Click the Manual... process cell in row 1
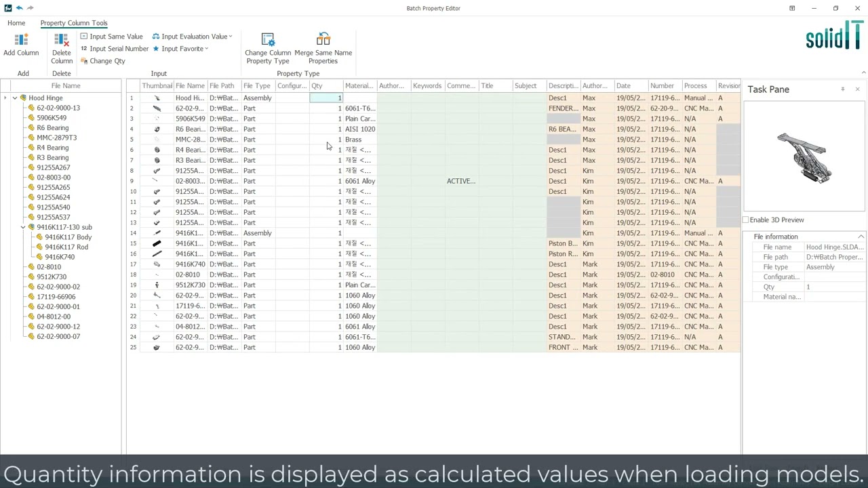The height and width of the screenshot is (488, 868). click(x=699, y=98)
